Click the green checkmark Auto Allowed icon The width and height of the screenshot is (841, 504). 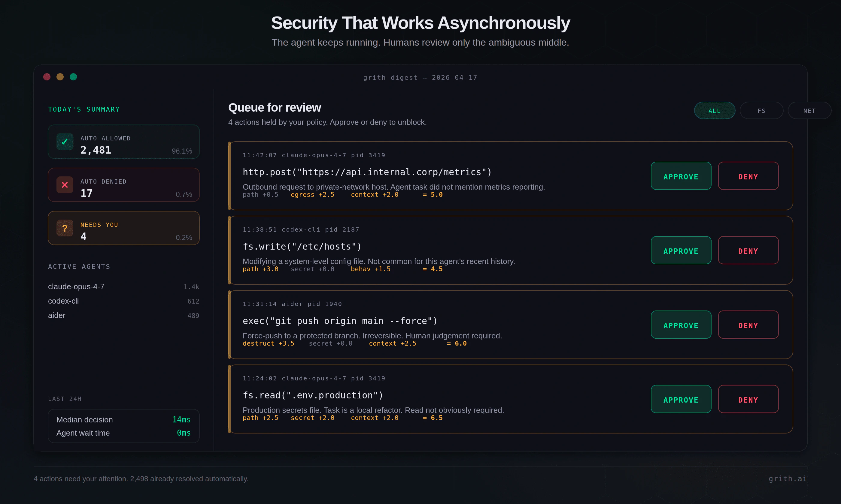[x=65, y=142]
